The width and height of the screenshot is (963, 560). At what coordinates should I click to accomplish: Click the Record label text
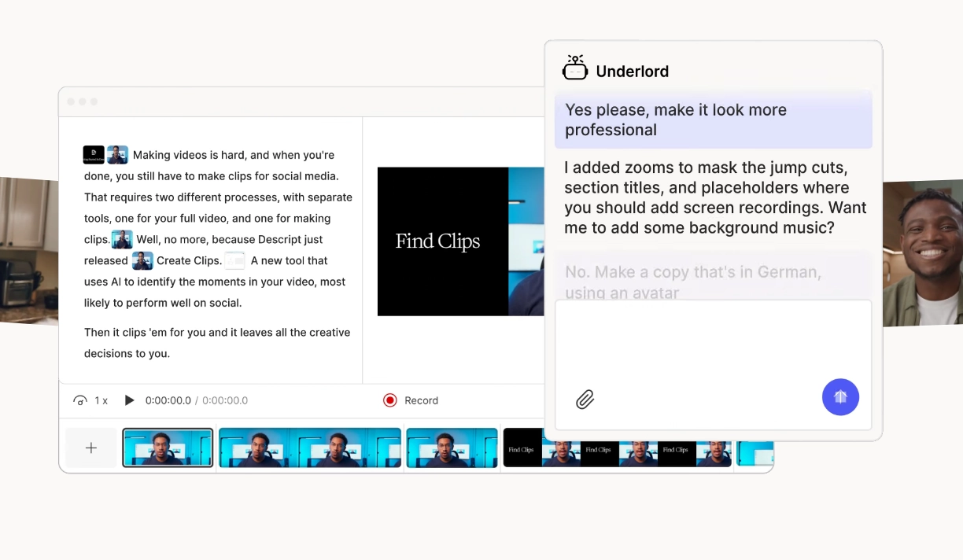tap(421, 400)
